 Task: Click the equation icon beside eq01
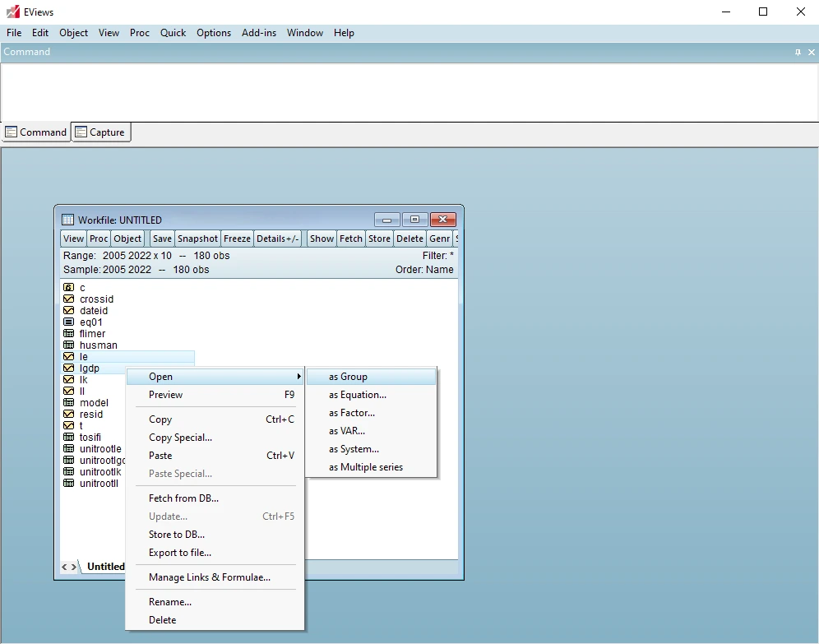(x=69, y=322)
